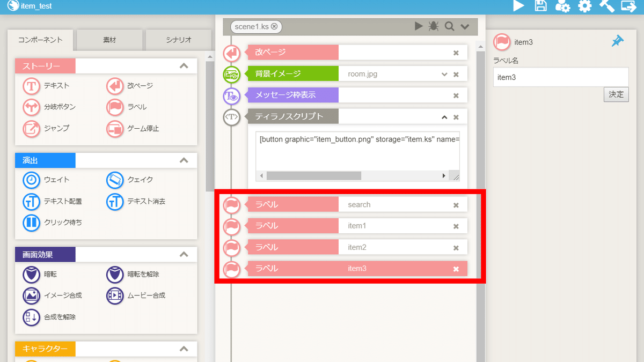Select the テキスト配置 component
This screenshot has width=644, height=362.
tap(53, 202)
